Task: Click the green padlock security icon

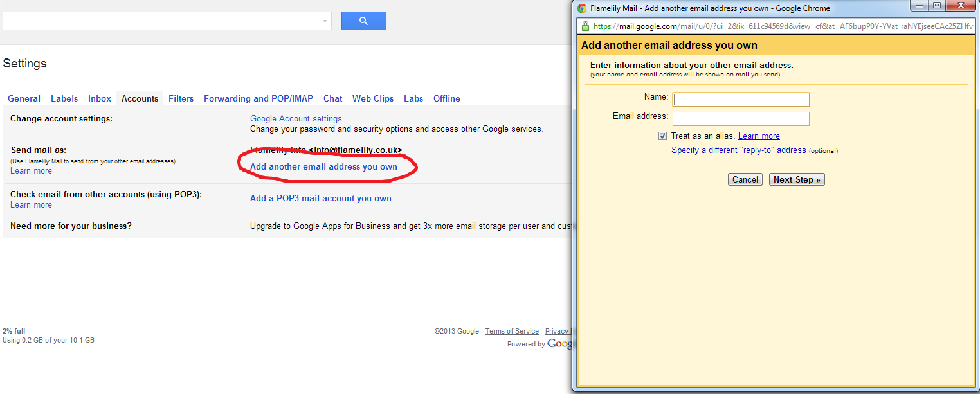Action: point(585,26)
